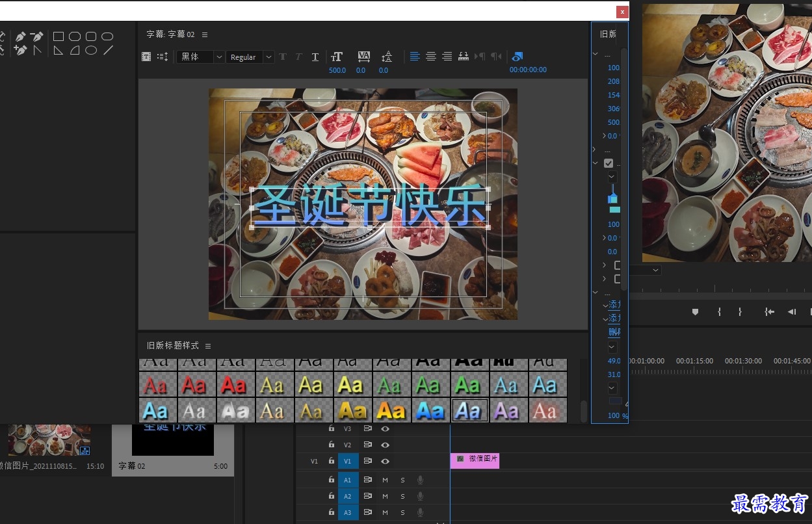Select the 字幕 02 project item thumbnail
The height and width of the screenshot is (524, 812).
(173, 440)
